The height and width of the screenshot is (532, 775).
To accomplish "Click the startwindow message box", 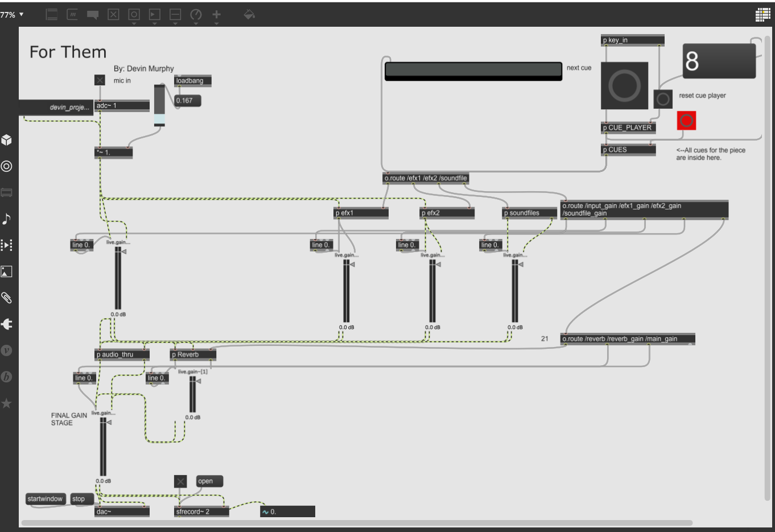I will point(46,499).
